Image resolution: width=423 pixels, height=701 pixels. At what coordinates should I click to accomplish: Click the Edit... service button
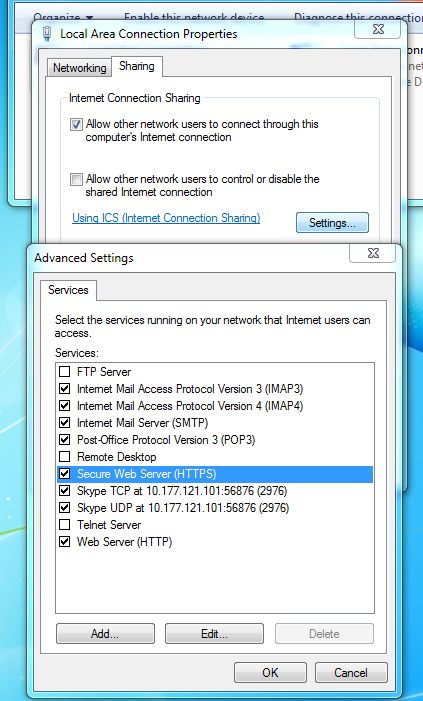(x=214, y=633)
